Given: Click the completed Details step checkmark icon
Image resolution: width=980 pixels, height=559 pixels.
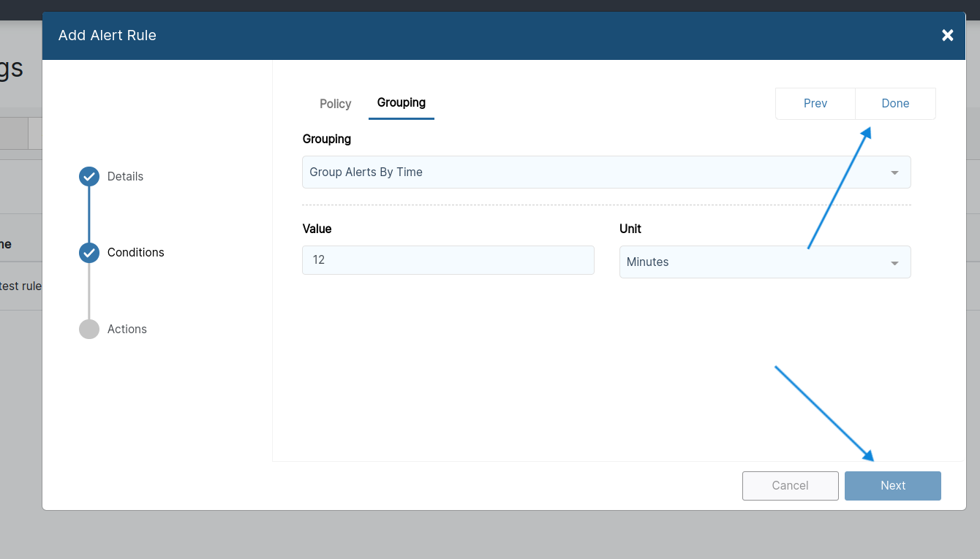Looking at the screenshot, I should pyautogui.click(x=88, y=176).
